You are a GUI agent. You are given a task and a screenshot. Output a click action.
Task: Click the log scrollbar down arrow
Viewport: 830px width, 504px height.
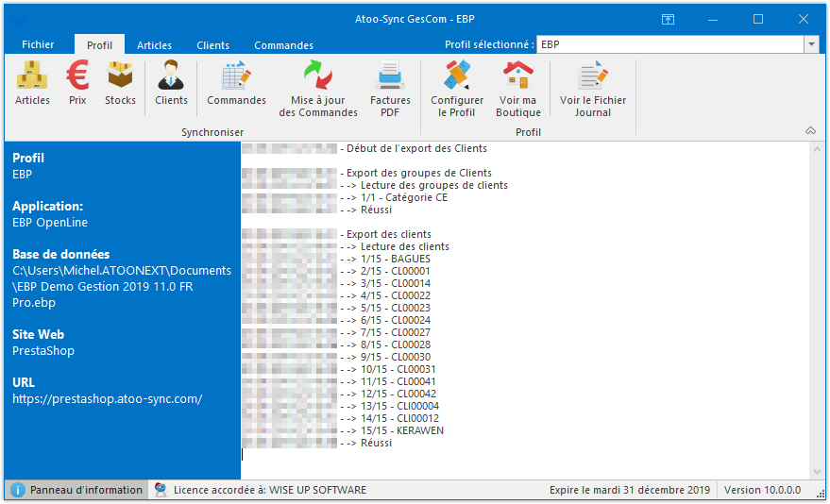pyautogui.click(x=817, y=472)
